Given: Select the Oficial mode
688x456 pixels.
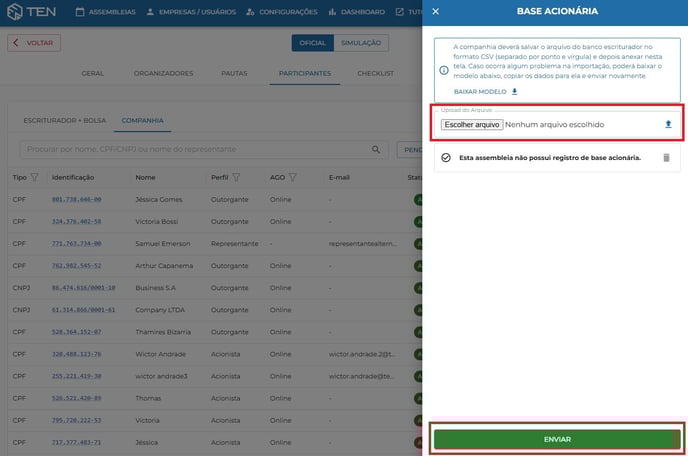Looking at the screenshot, I should pyautogui.click(x=312, y=43).
